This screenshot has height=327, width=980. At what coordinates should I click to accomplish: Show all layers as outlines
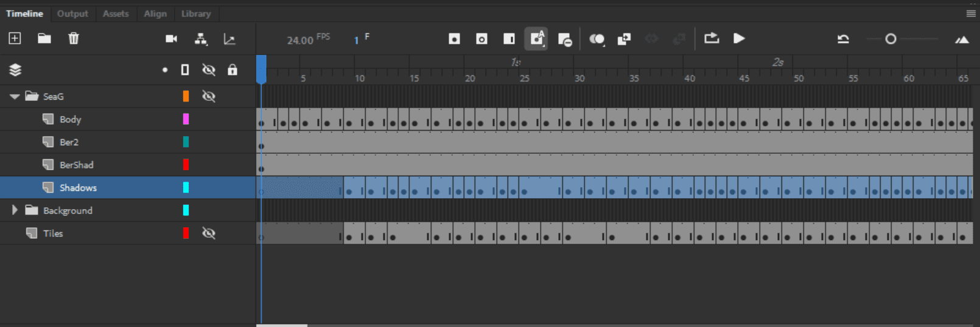[185, 70]
